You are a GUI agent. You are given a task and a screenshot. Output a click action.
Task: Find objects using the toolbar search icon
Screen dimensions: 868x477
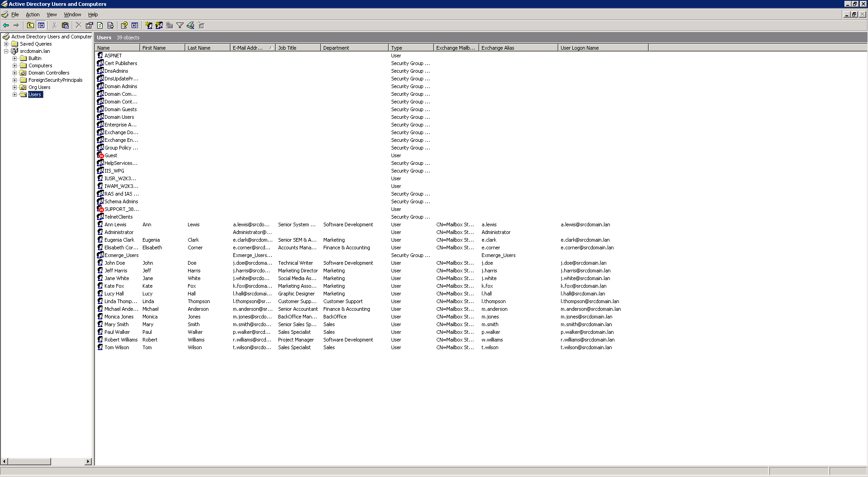(190, 25)
